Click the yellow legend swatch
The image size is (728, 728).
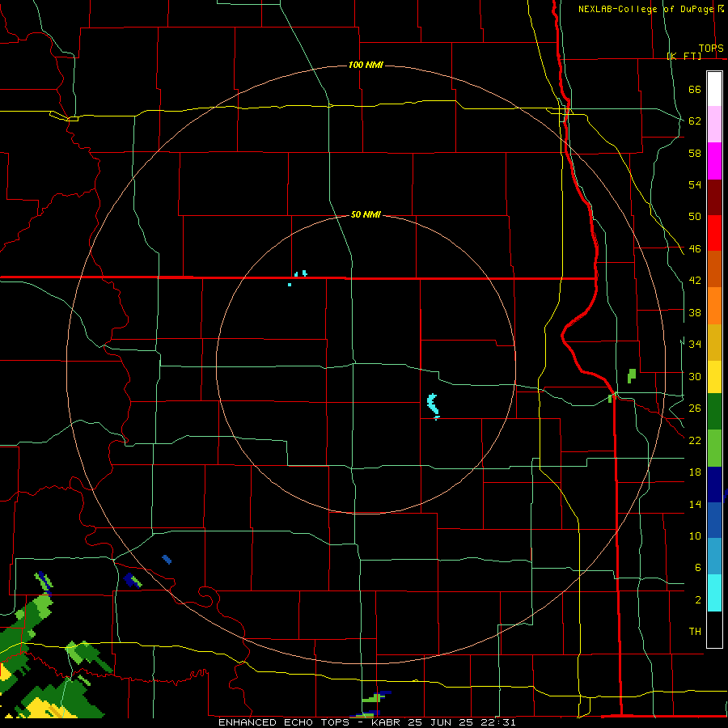pos(714,377)
